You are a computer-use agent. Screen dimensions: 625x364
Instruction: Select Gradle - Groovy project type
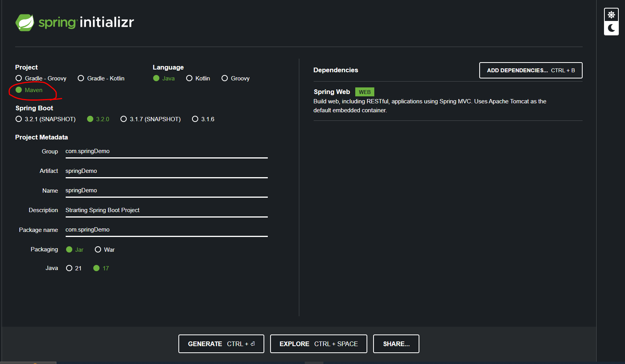(41, 78)
